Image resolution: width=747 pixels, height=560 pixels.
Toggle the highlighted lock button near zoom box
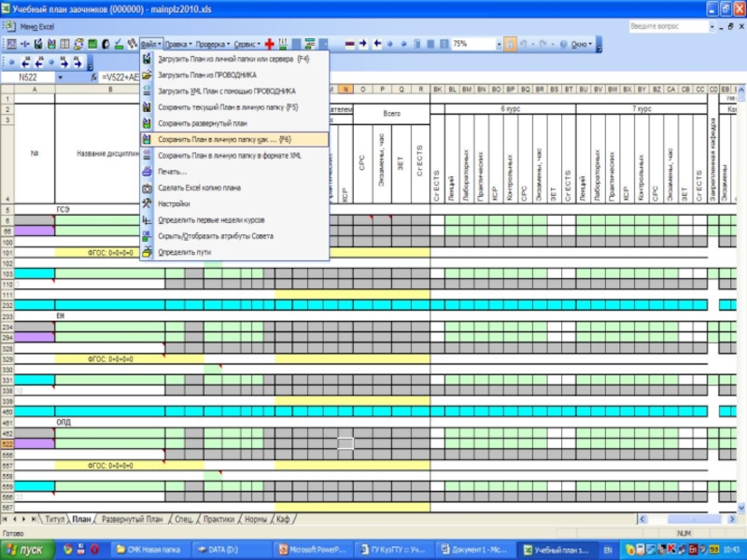(510, 44)
